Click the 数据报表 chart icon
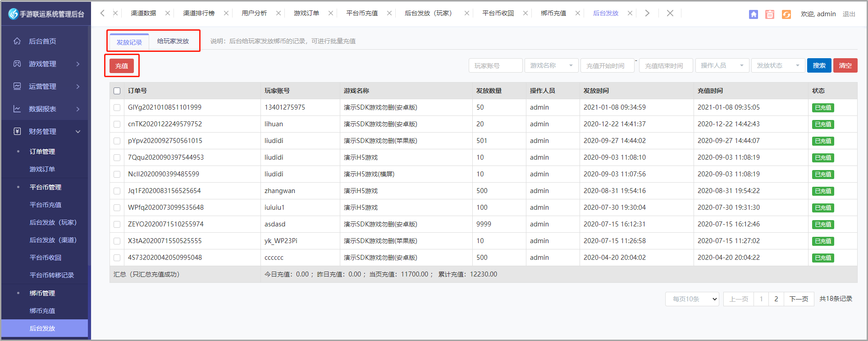 click(17, 109)
